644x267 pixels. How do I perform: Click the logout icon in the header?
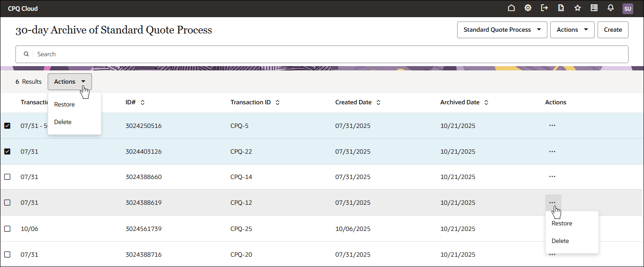544,8
